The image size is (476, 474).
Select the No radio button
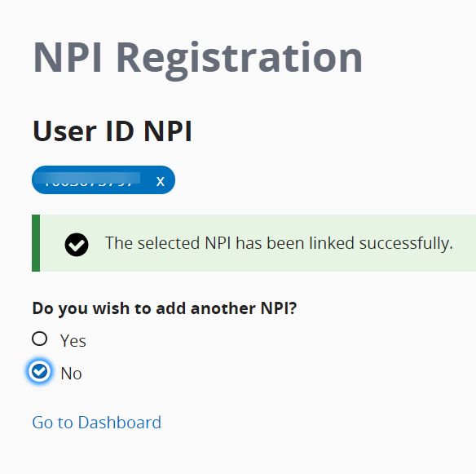(x=39, y=371)
